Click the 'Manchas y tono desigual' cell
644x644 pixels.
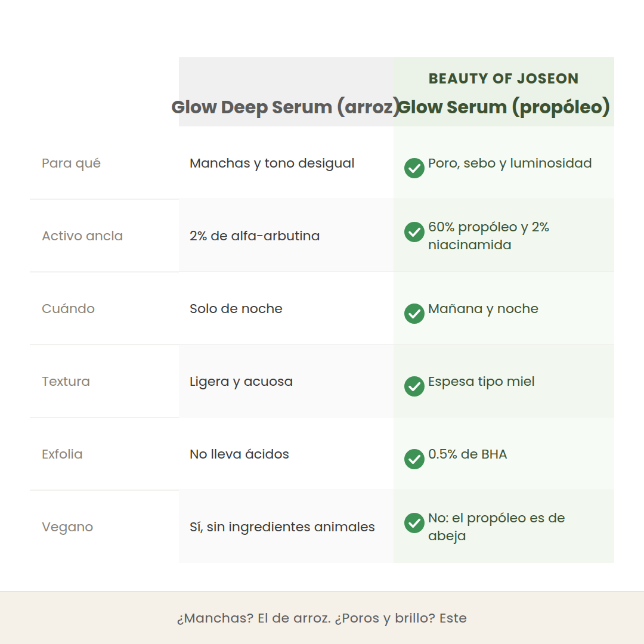pos(286,163)
